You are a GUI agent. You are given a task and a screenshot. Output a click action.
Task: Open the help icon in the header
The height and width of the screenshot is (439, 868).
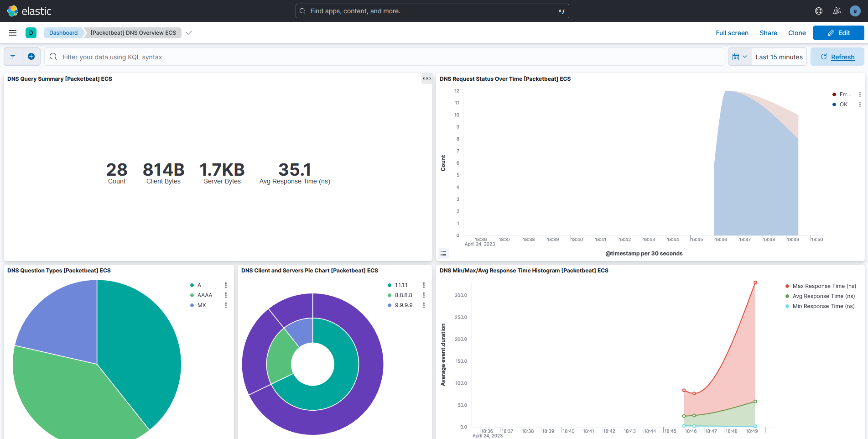point(819,10)
